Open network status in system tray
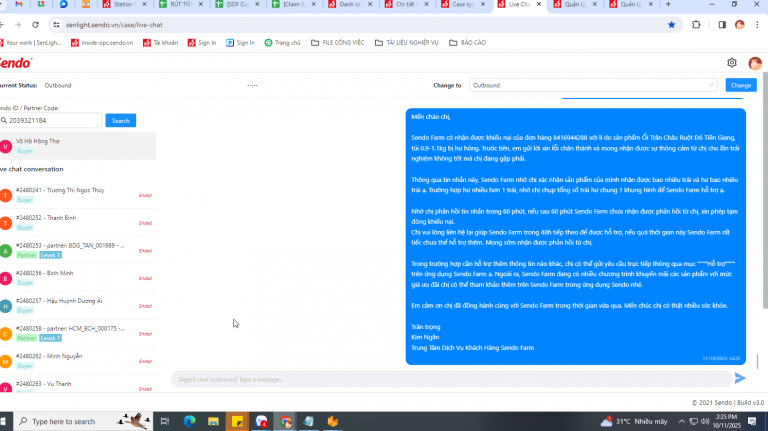 694,421
